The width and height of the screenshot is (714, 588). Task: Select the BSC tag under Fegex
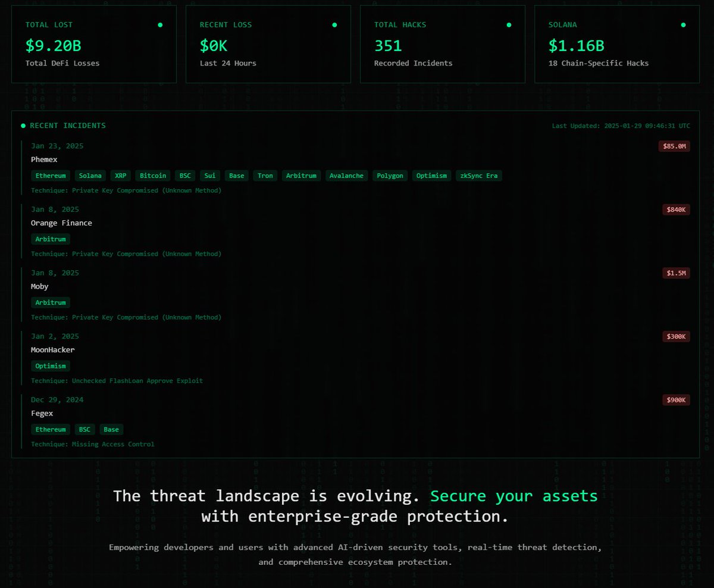tap(84, 430)
